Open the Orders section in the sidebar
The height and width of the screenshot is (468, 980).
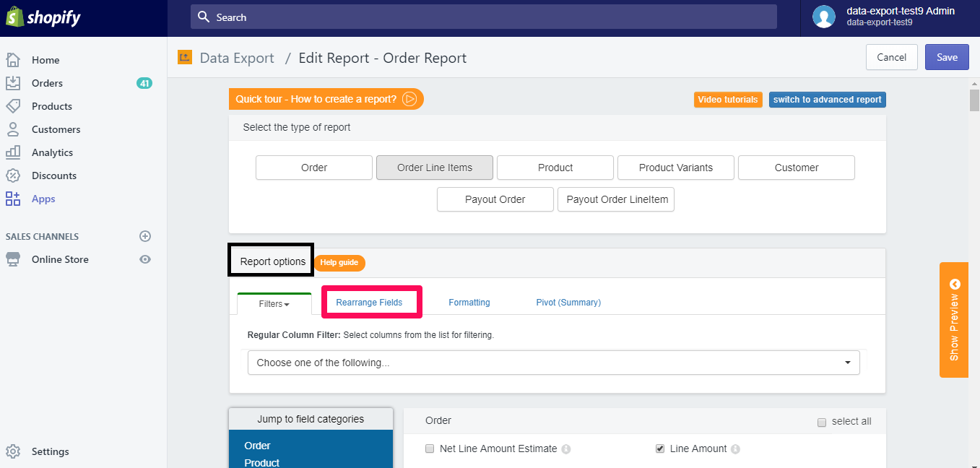pyautogui.click(x=46, y=82)
